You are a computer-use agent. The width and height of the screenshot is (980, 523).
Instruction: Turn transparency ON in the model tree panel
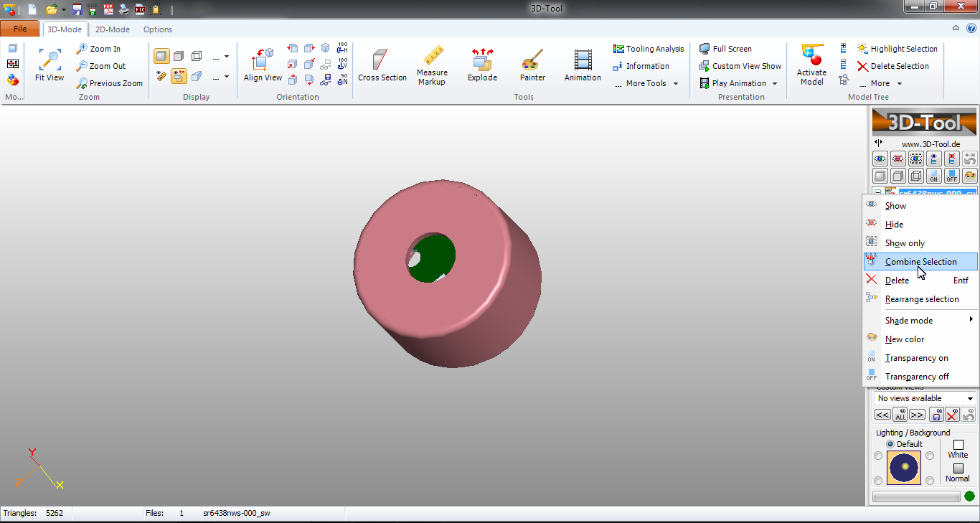(x=933, y=176)
